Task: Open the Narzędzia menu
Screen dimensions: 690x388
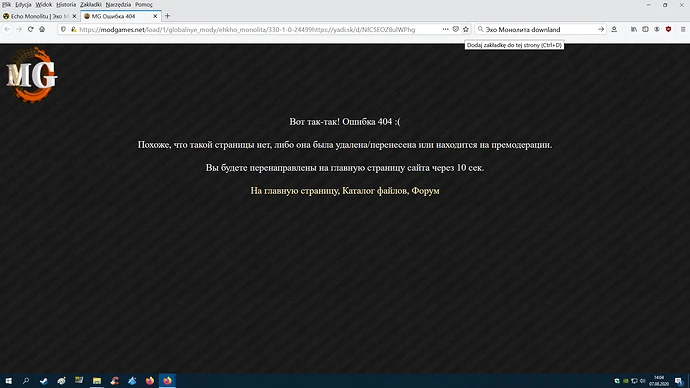Action: (x=118, y=4)
